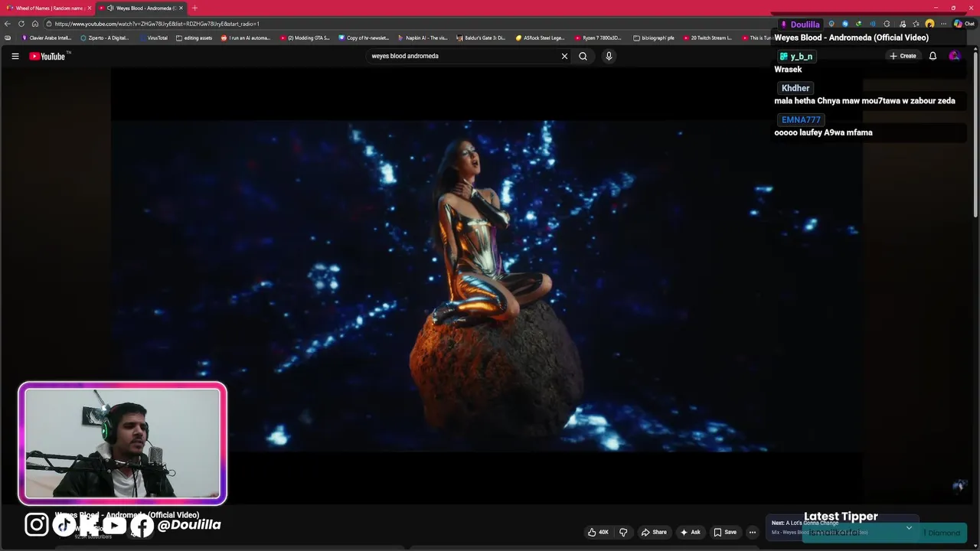Viewport: 980px width, 551px height.
Task: Click the site lock icon in address bar
Action: click(x=48, y=24)
